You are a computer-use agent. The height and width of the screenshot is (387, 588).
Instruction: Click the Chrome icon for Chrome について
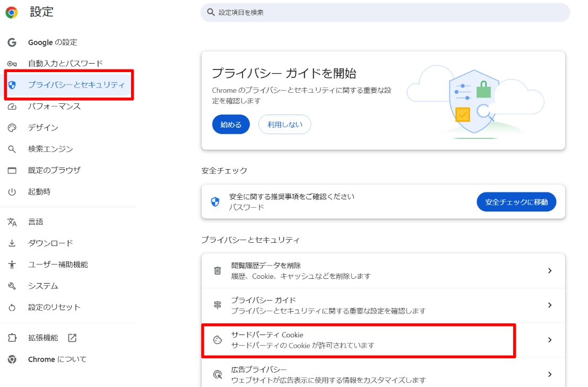pos(12,359)
